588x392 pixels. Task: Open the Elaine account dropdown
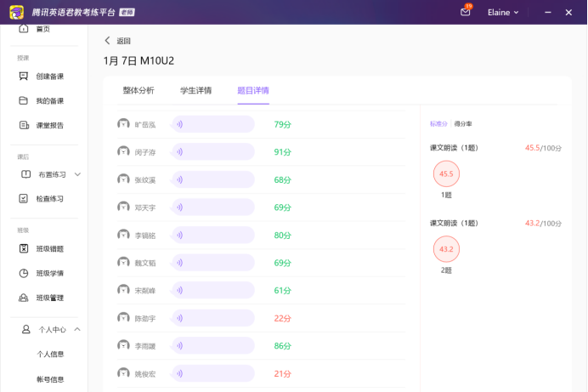[503, 13]
